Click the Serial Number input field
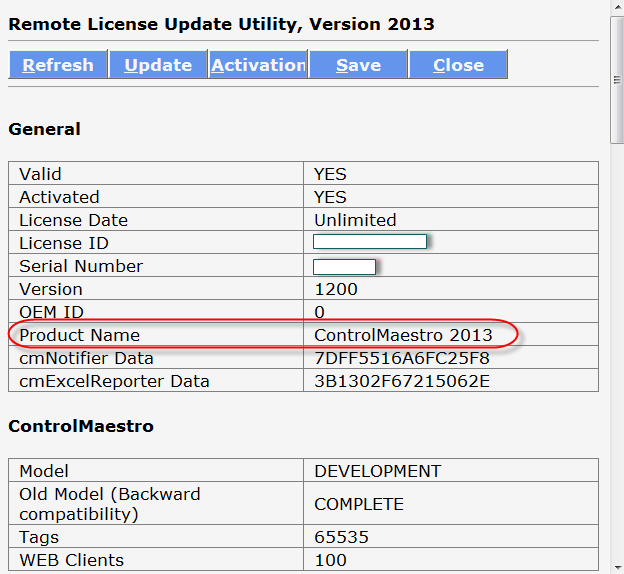The image size is (624, 574). [345, 267]
